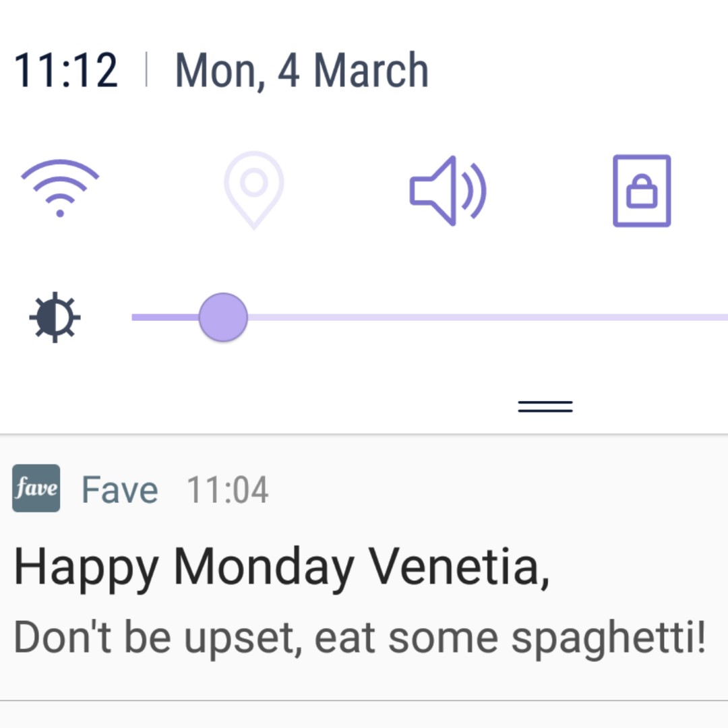Set brightness near middle of slider track

430,317
